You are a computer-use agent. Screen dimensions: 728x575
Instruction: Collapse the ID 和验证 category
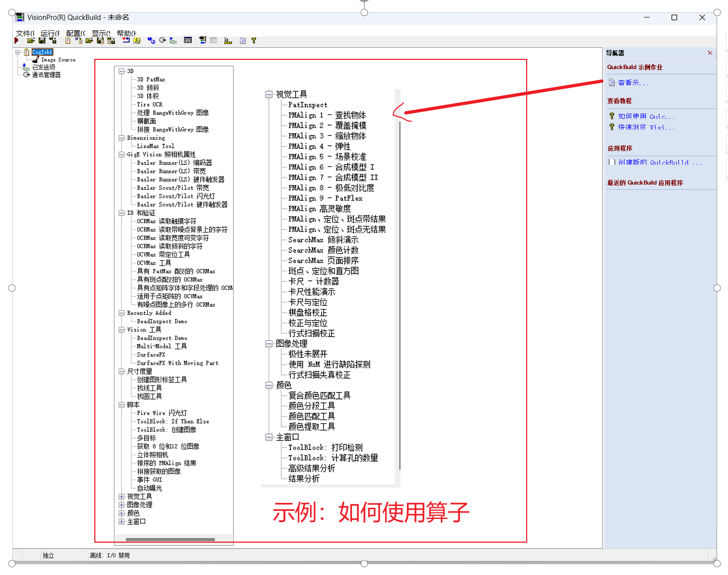121,213
